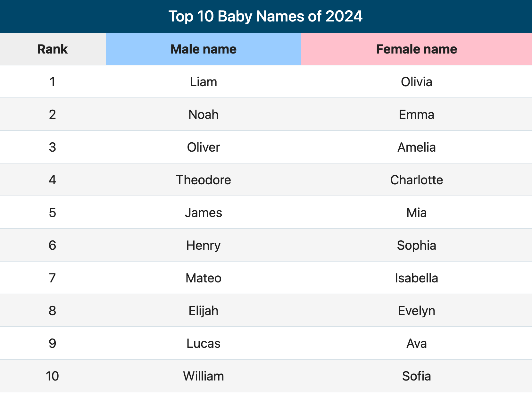Choose the name Amelia
The width and height of the screenshot is (532, 393).
point(417,147)
